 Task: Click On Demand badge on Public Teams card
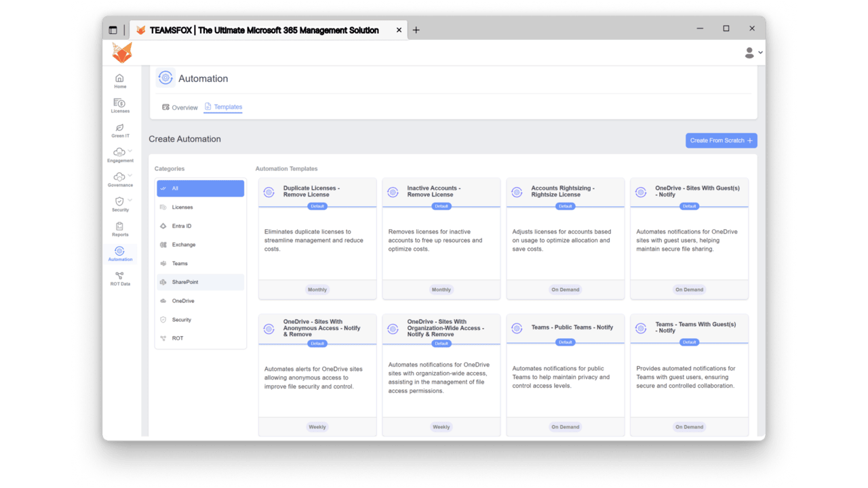coord(566,427)
